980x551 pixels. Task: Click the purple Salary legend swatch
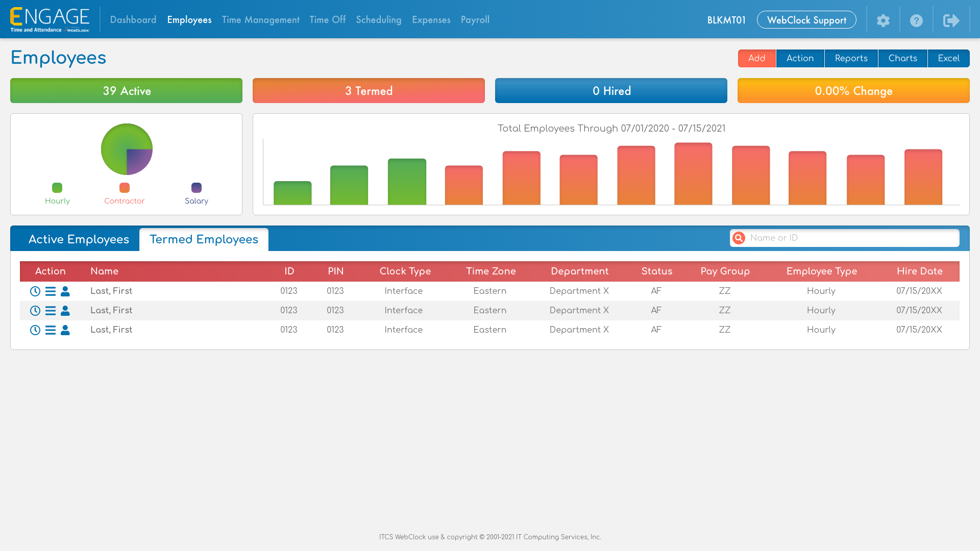tap(197, 188)
